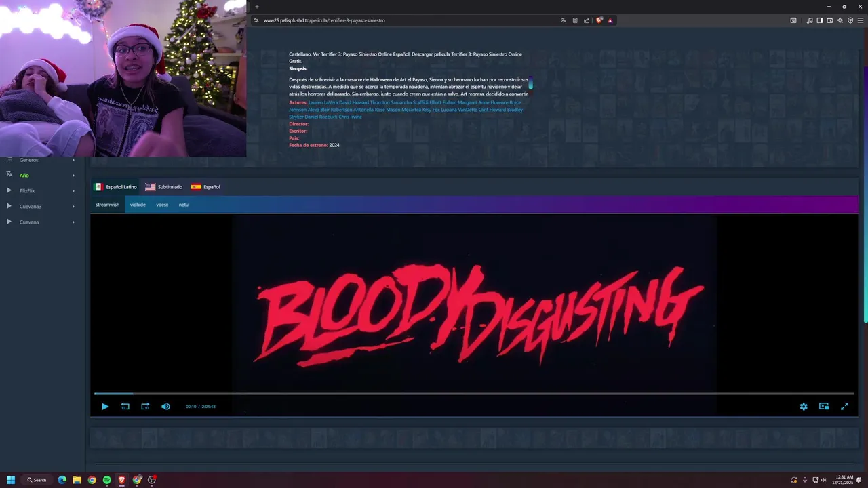This screenshot has width=868, height=488.
Task: Choose the netu server
Action: [x=184, y=205]
